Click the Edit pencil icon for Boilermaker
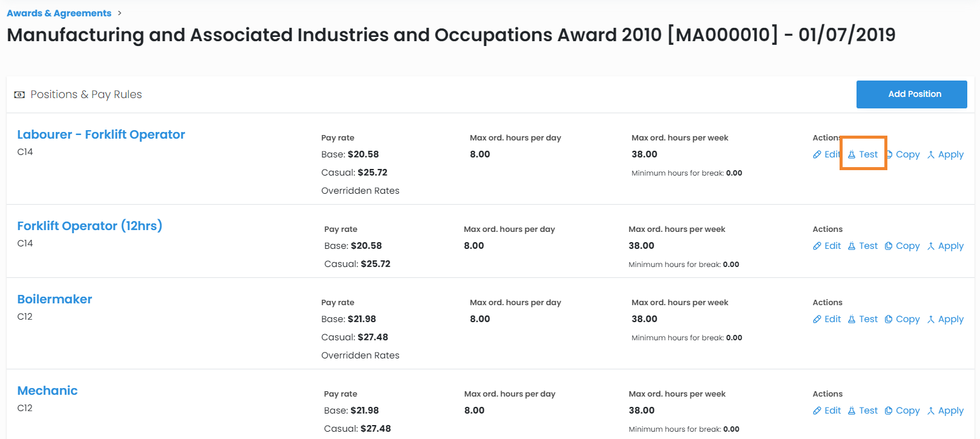The image size is (980, 439). click(817, 319)
